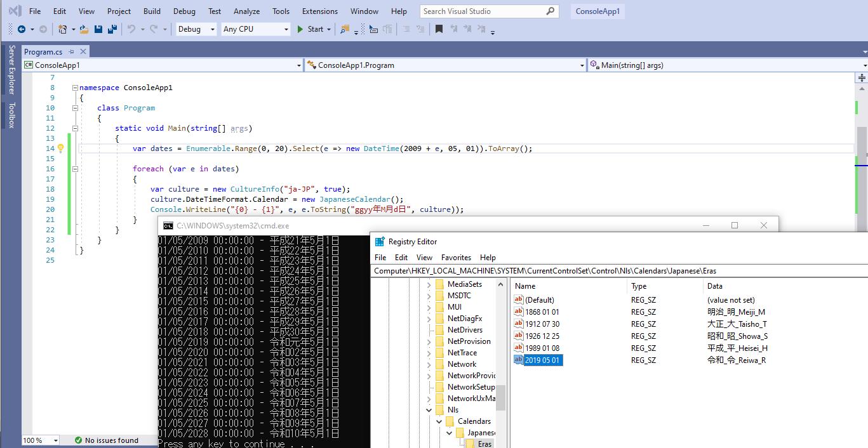Click the cmd.exe window title icon
The image size is (868, 448).
[168, 225]
